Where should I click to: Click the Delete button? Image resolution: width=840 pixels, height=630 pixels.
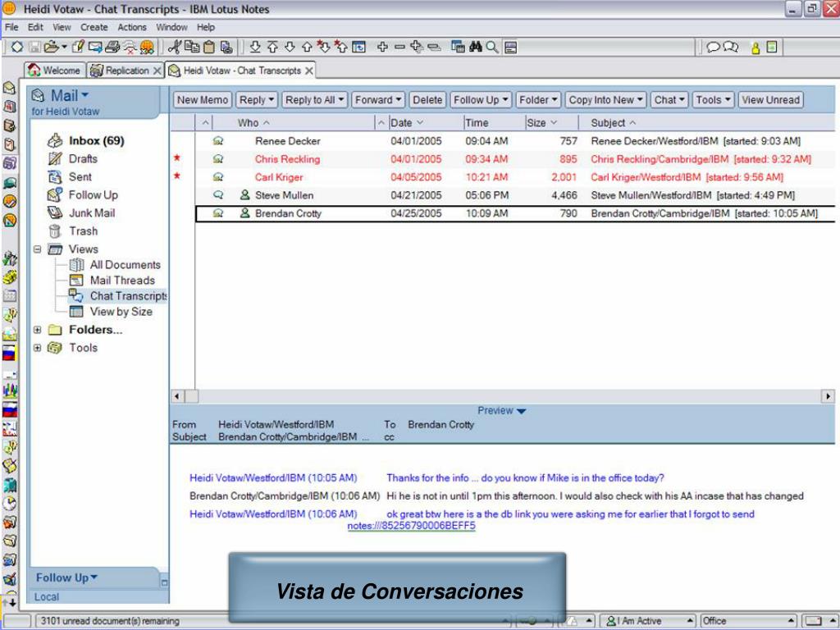pos(427,99)
